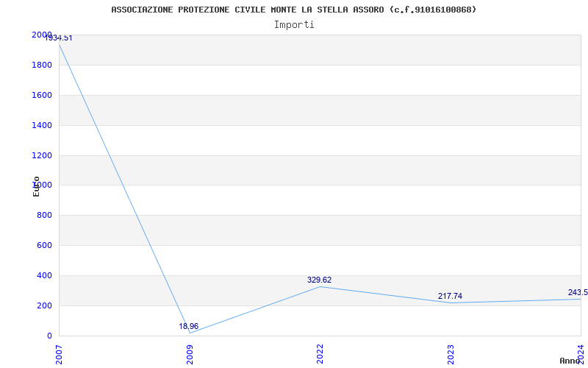Select data label 329.62
Screen dimensions: 588x368
pyautogui.click(x=320, y=280)
